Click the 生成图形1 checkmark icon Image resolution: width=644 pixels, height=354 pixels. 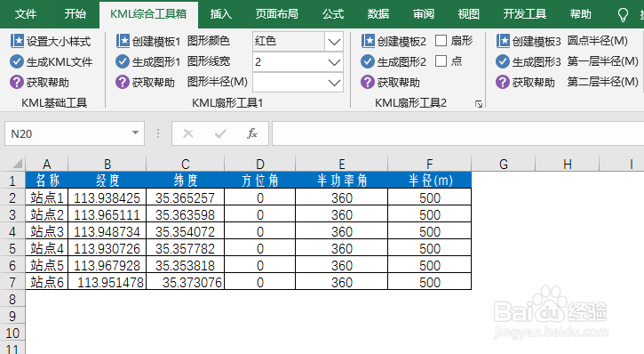pos(123,61)
